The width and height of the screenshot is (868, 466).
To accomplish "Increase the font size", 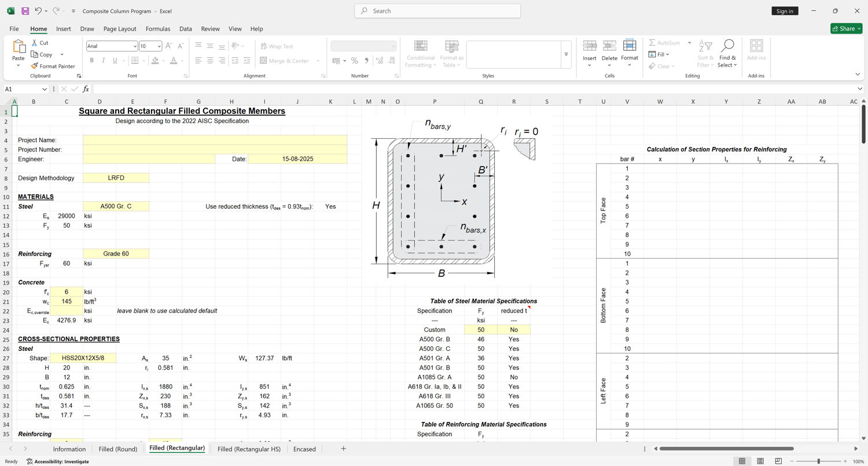I will 168,46.
